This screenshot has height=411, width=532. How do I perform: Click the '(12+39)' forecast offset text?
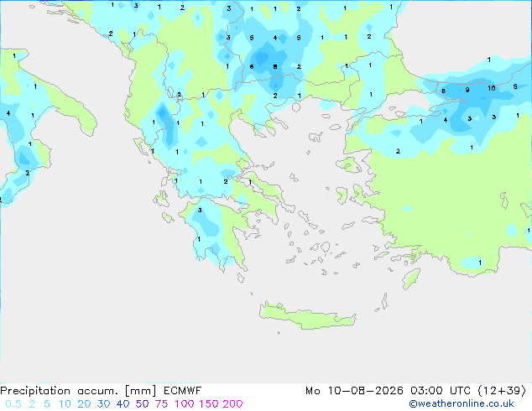click(x=502, y=391)
